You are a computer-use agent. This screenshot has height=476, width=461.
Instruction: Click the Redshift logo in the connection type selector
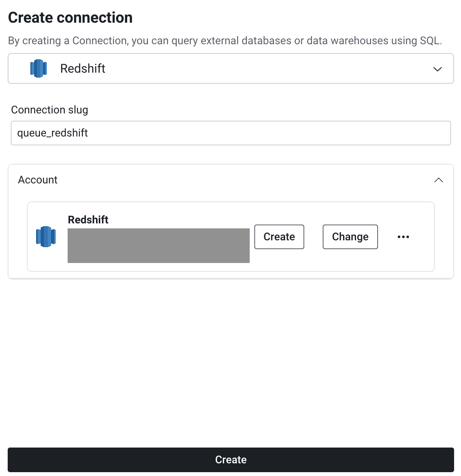tap(38, 68)
